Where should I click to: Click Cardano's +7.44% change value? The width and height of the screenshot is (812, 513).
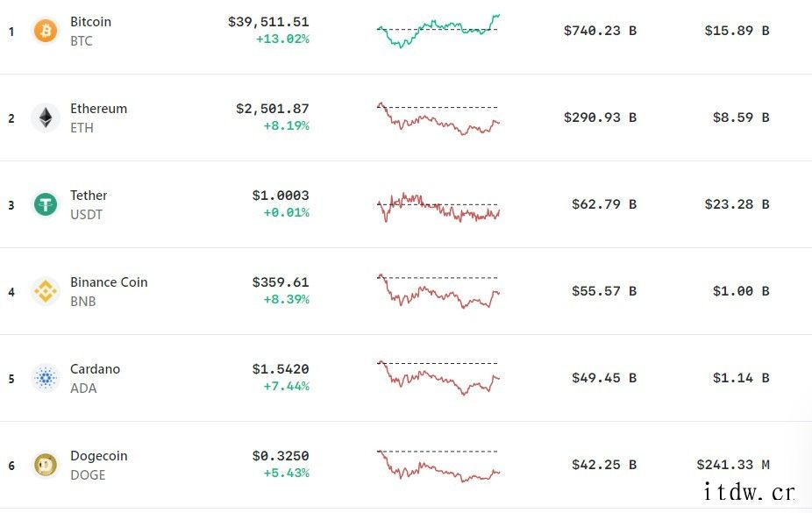(x=287, y=386)
